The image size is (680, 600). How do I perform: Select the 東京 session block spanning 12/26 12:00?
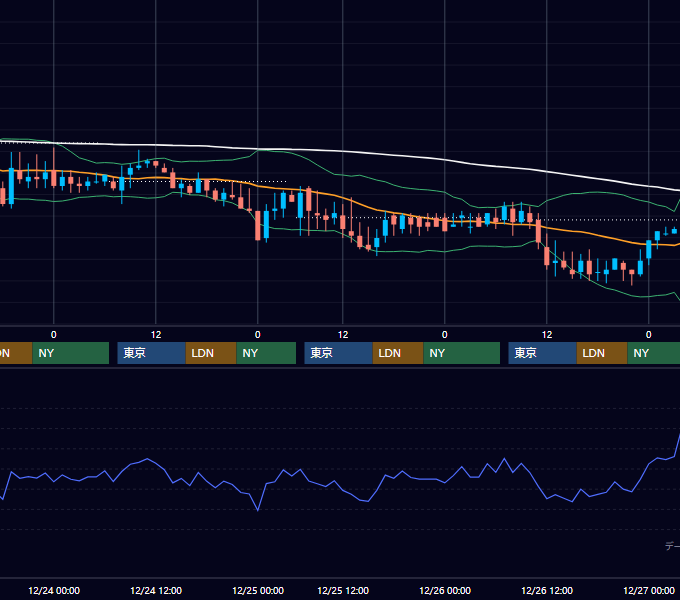pyautogui.click(x=543, y=353)
